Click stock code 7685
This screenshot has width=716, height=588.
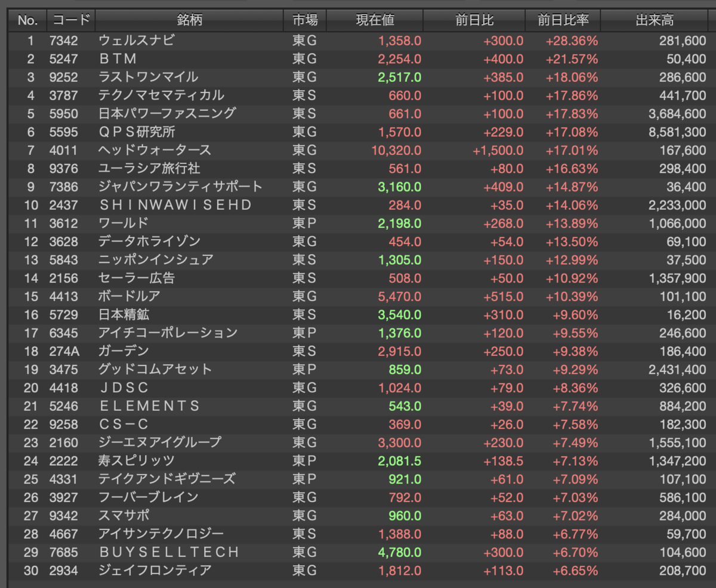(x=65, y=552)
